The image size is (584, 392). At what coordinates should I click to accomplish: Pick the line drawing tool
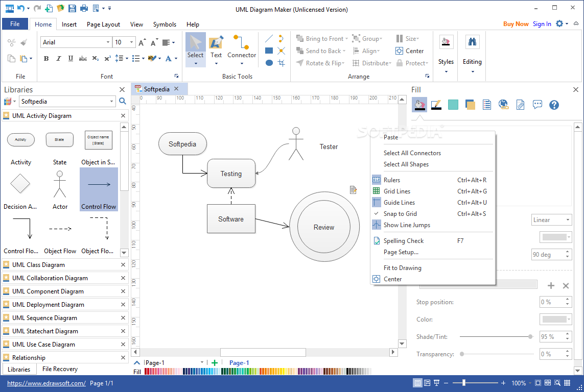click(x=269, y=38)
